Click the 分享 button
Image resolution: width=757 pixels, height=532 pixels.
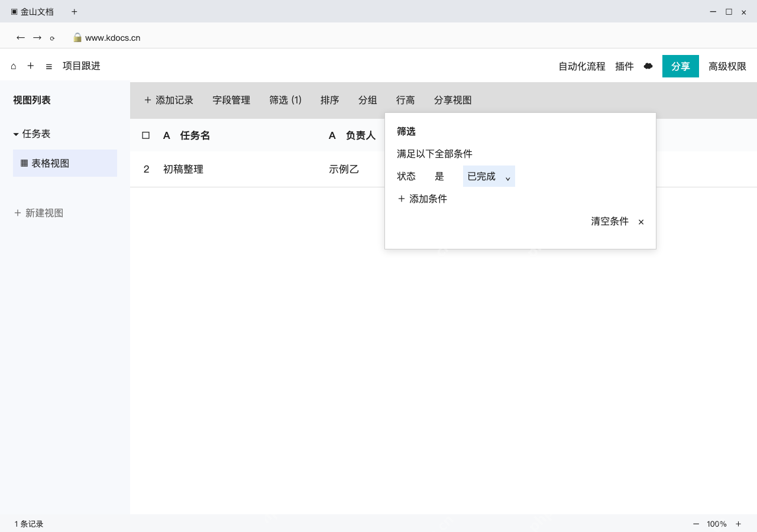(681, 66)
